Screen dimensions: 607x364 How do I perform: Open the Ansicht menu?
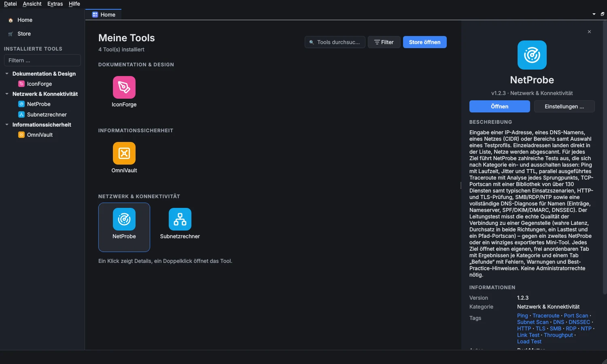point(32,4)
